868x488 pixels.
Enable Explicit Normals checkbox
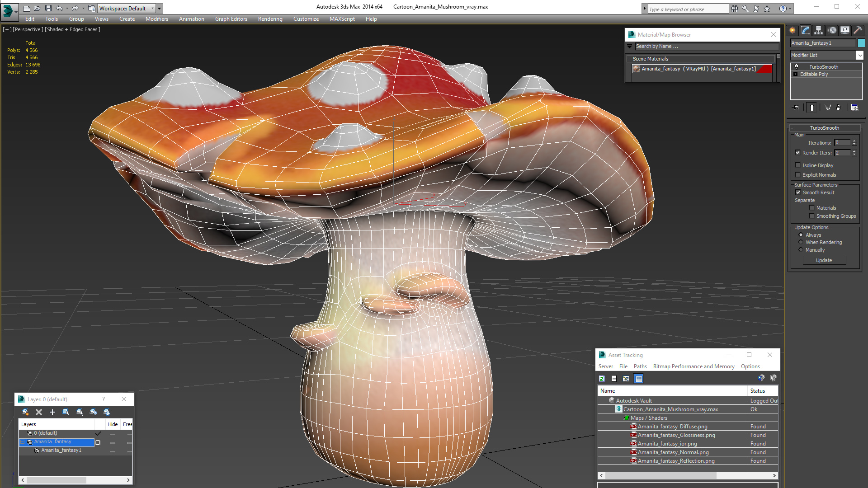[x=798, y=175]
